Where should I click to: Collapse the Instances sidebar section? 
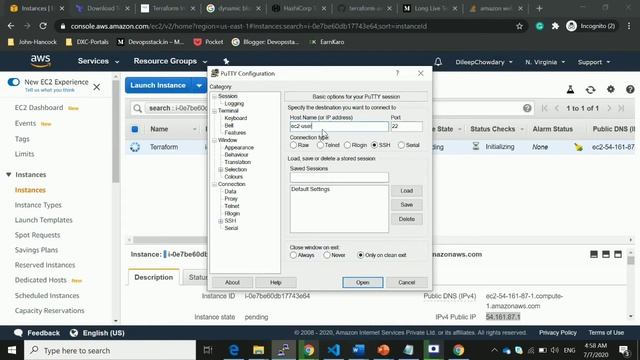[x=9, y=174]
